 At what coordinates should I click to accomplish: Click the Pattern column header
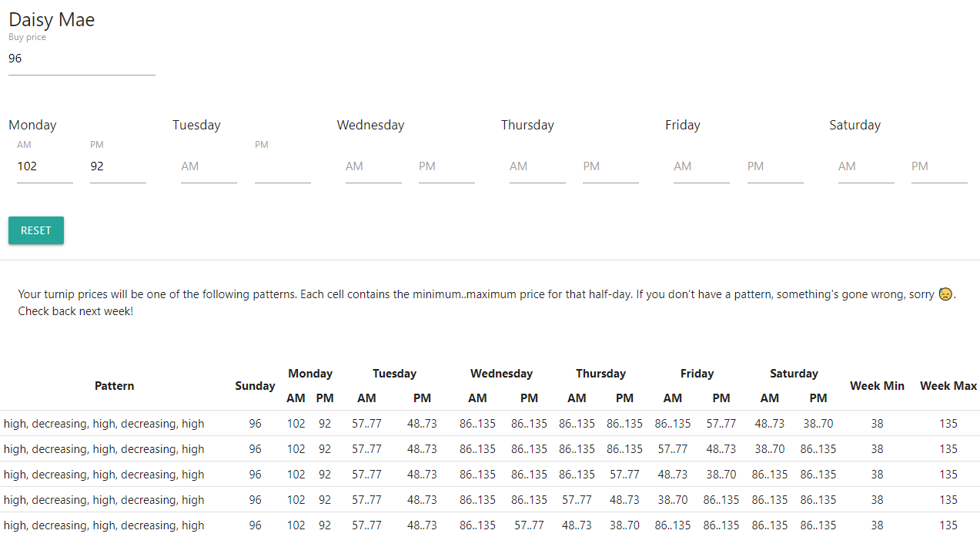tap(114, 386)
